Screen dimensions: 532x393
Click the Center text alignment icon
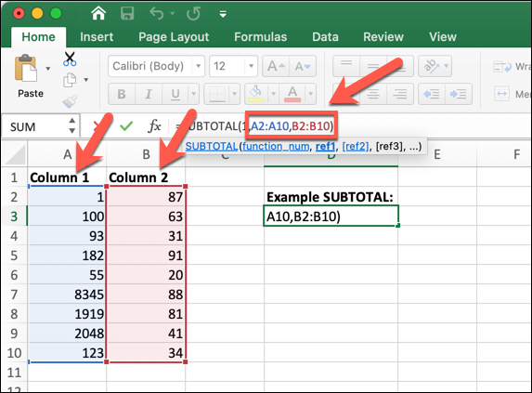[x=373, y=94]
